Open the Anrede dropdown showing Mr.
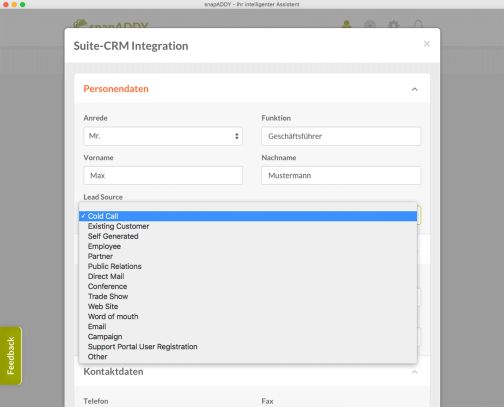The image size is (504, 407). coord(163,136)
